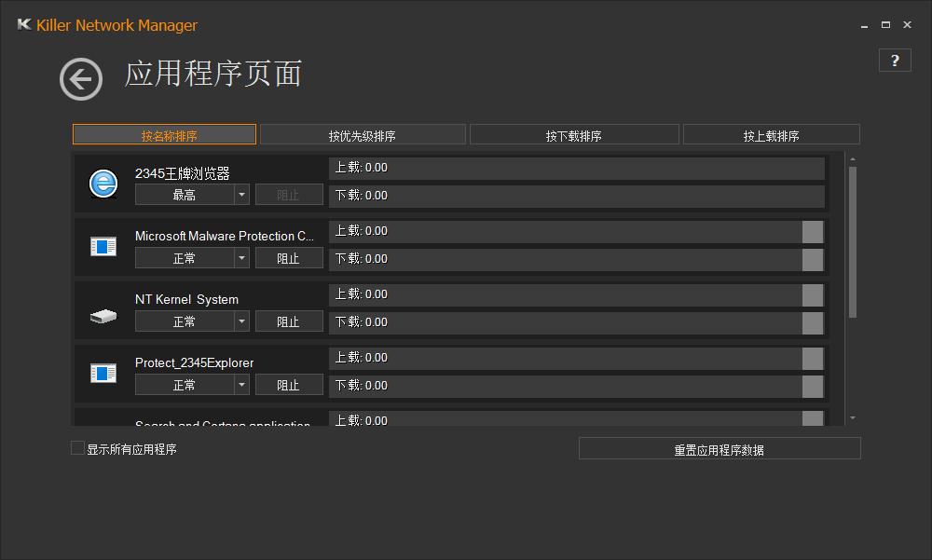Viewport: 932px width, 560px height.
Task: Enable 显示所有应用程序 checkbox
Action: click(x=77, y=448)
